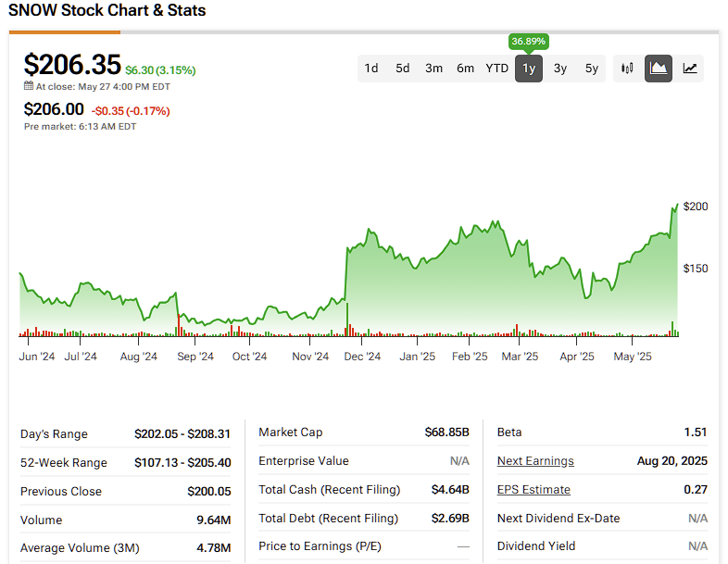Select the area chart type icon
Viewport: 728px width, 564px height.
click(x=659, y=69)
